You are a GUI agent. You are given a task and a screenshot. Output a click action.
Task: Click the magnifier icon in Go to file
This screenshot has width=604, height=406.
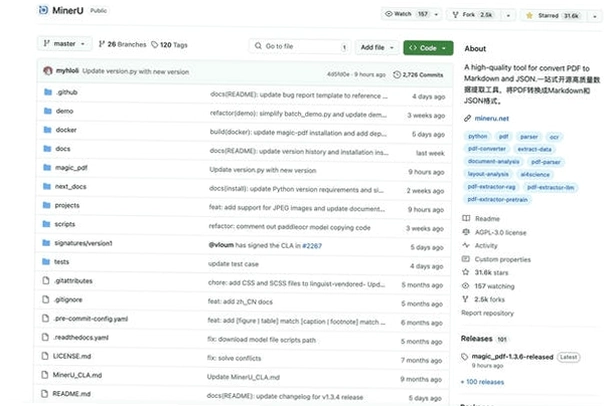click(x=258, y=46)
